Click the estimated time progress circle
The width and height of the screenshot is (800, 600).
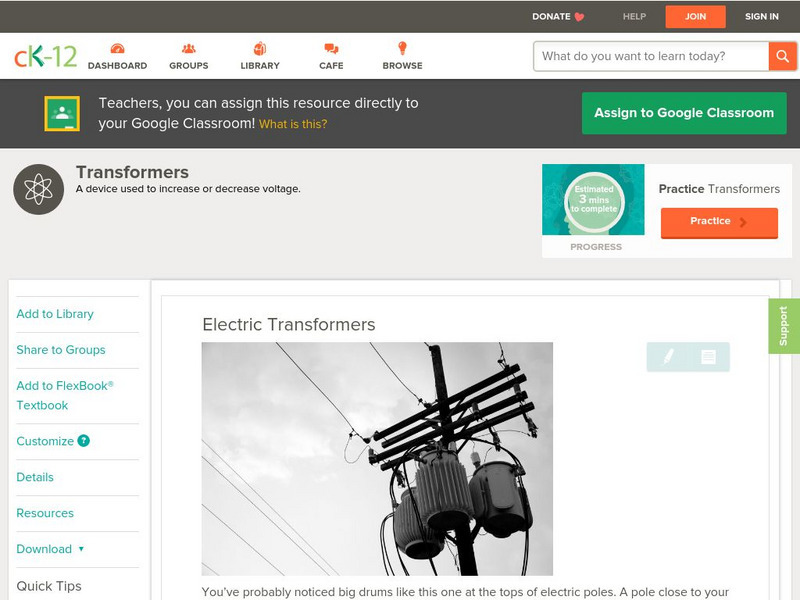[x=594, y=201]
